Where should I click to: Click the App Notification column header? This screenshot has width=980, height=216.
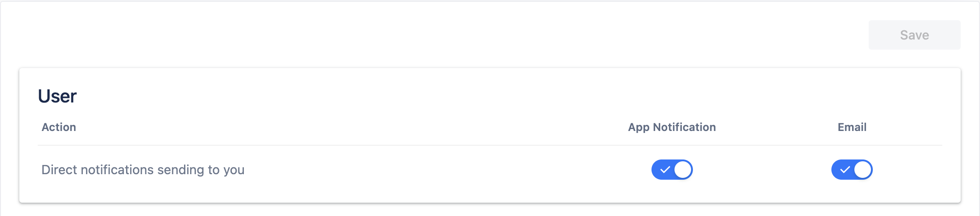tap(672, 127)
